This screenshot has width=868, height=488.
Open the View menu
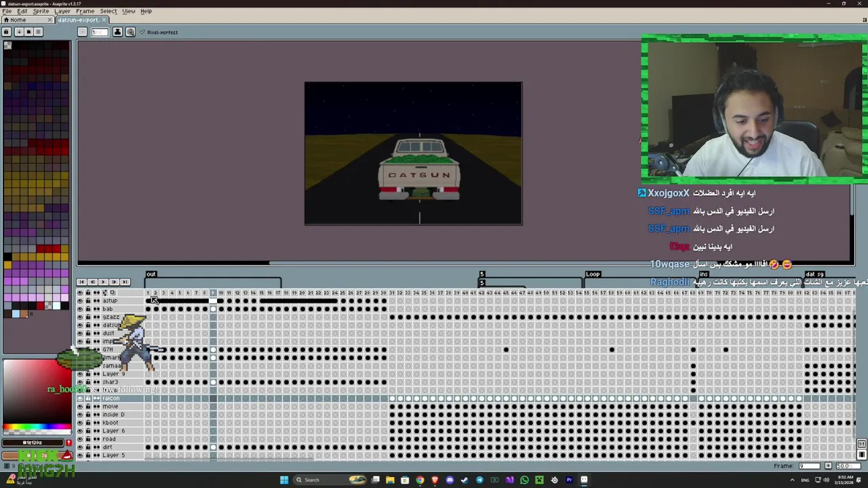[x=128, y=11]
